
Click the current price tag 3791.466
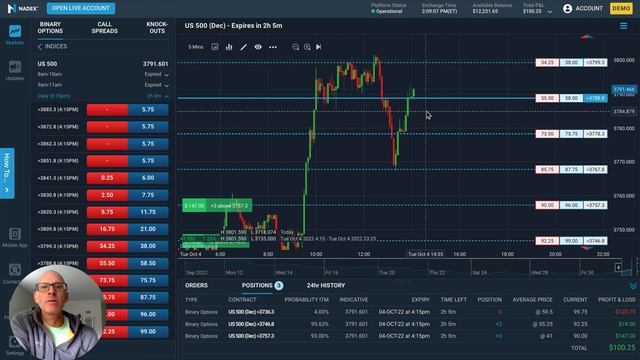point(624,89)
